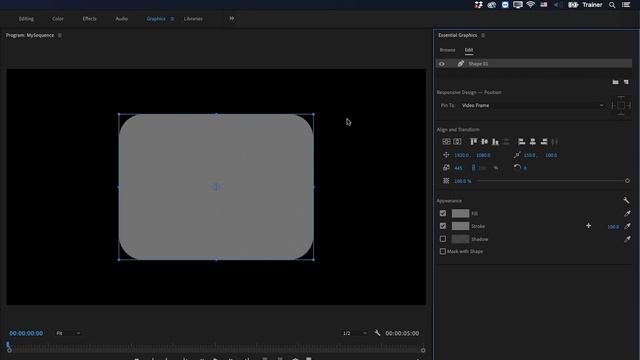Open Program monitor wrench settings

[x=377, y=333]
